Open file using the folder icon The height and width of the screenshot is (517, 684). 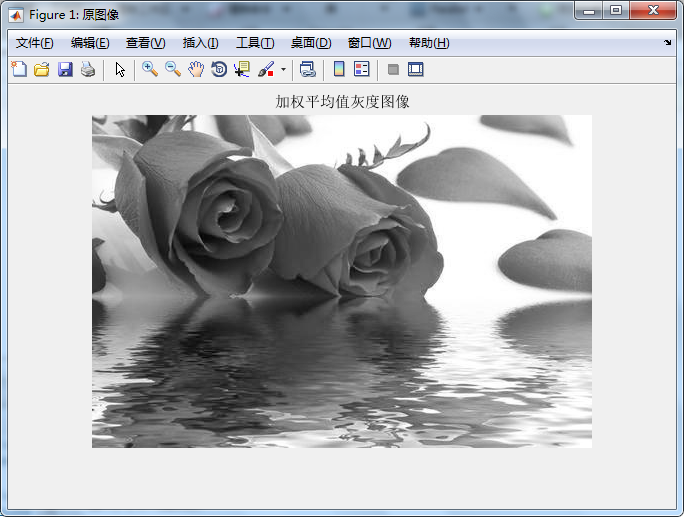[x=42, y=69]
